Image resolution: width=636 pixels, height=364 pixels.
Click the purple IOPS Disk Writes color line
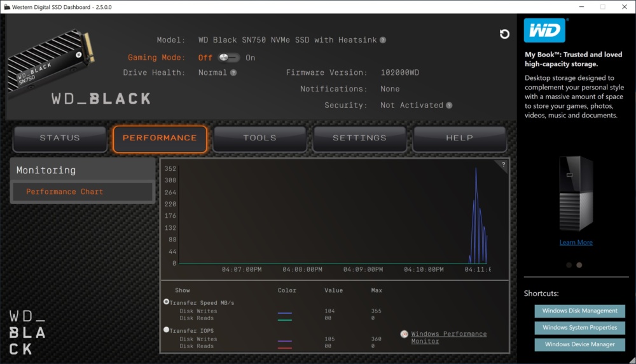285,341
